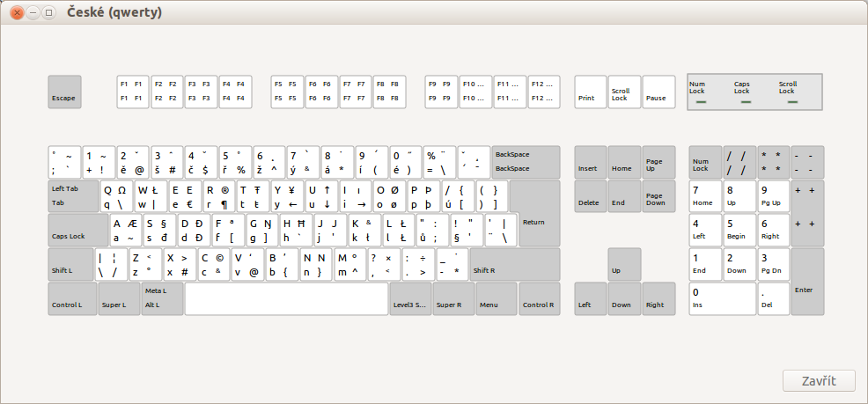Click the Down arrow key
868x404 pixels.
pos(624,299)
